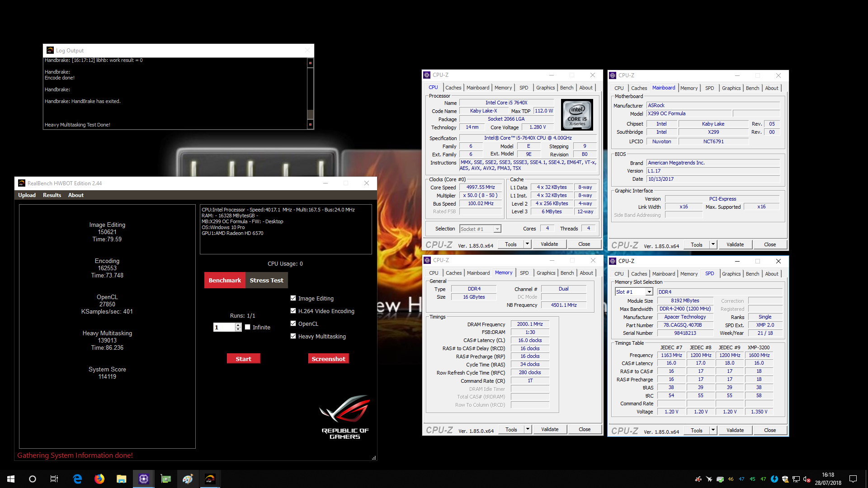The height and width of the screenshot is (488, 868).
Task: Open Tools dropdown arrow in CPU-Z SPD window
Action: click(x=713, y=430)
